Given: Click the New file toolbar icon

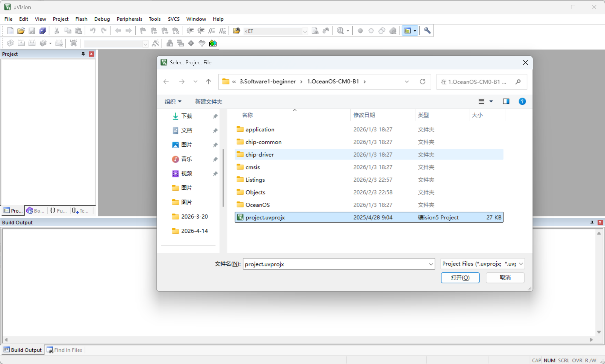Looking at the screenshot, I should (10, 31).
